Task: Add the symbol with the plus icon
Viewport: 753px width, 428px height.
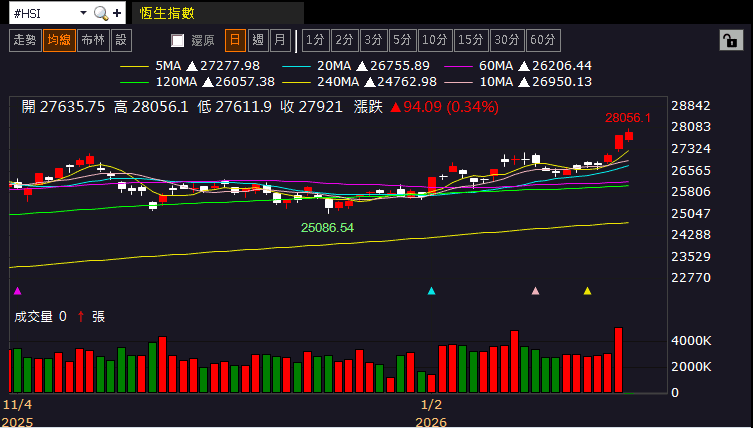Action: pyautogui.click(x=117, y=13)
